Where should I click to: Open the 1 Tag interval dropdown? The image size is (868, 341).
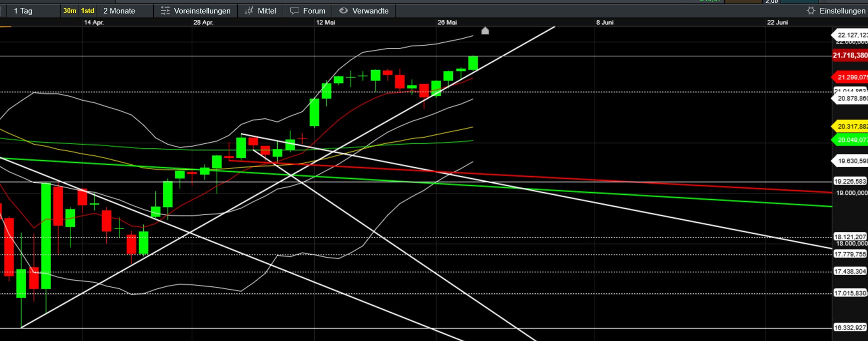[32, 10]
